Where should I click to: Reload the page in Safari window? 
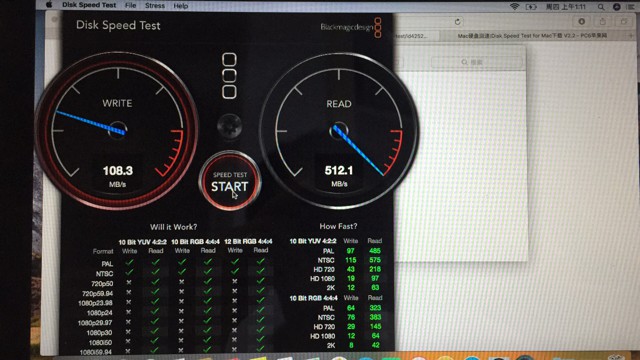[458, 22]
